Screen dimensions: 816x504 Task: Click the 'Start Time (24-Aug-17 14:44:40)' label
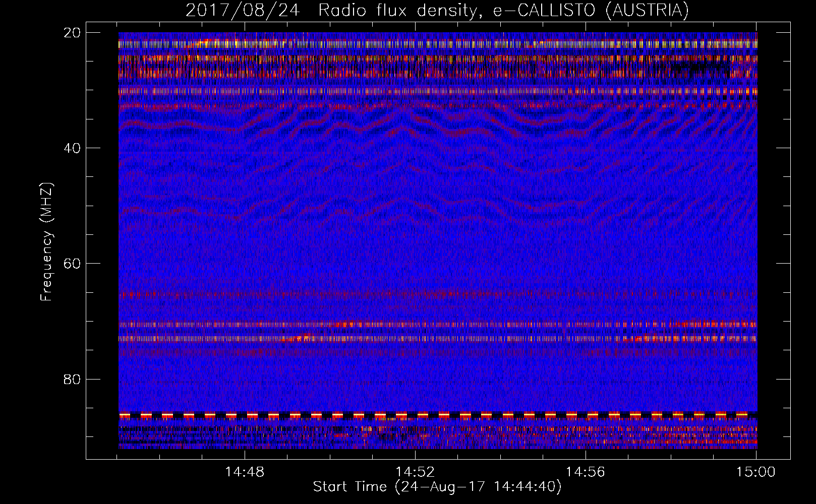(437, 487)
